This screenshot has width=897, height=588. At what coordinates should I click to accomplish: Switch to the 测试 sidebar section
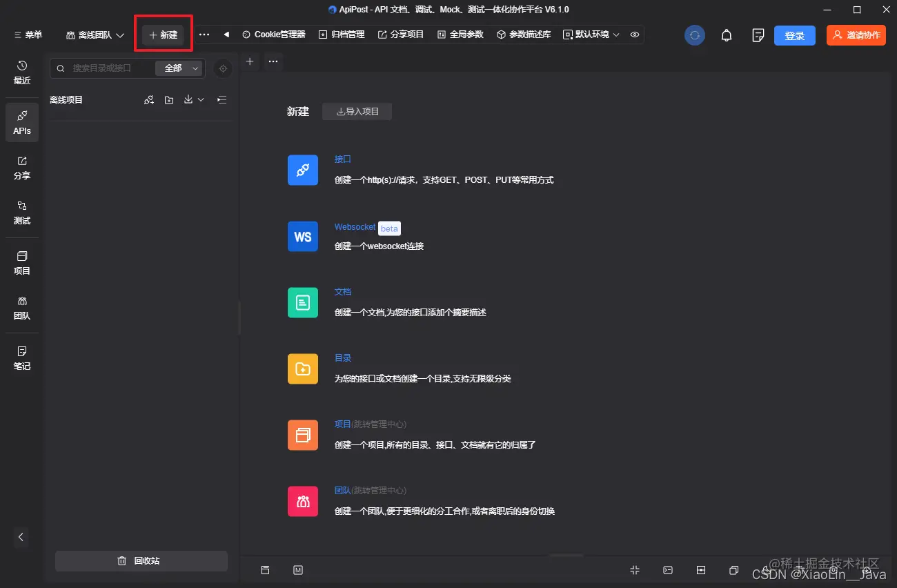[21, 214]
